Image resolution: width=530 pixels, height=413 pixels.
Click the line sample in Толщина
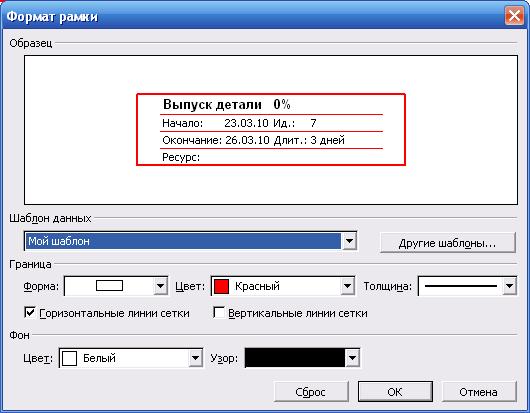(x=460, y=286)
